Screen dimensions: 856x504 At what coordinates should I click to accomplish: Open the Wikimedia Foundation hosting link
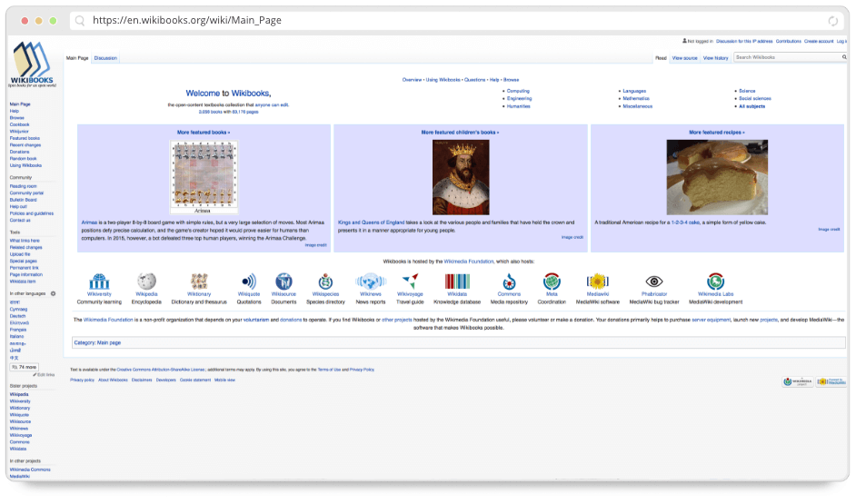468,262
